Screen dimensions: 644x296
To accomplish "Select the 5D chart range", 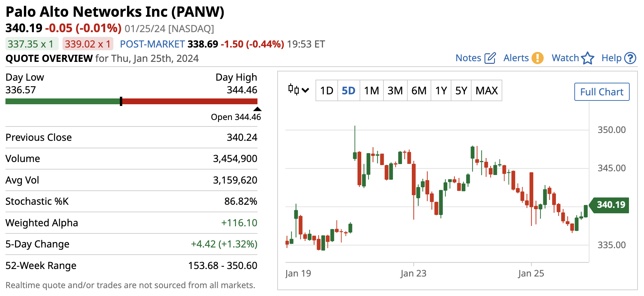I will click(348, 91).
